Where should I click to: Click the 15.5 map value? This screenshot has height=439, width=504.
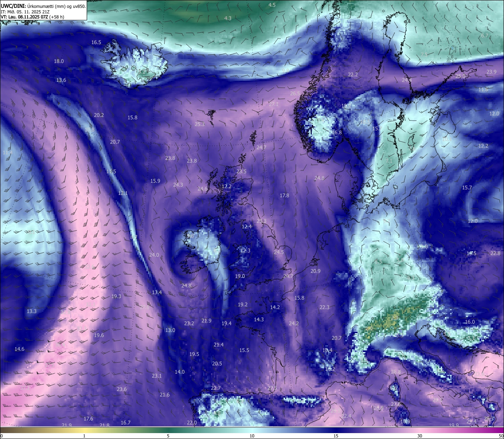click(x=244, y=350)
